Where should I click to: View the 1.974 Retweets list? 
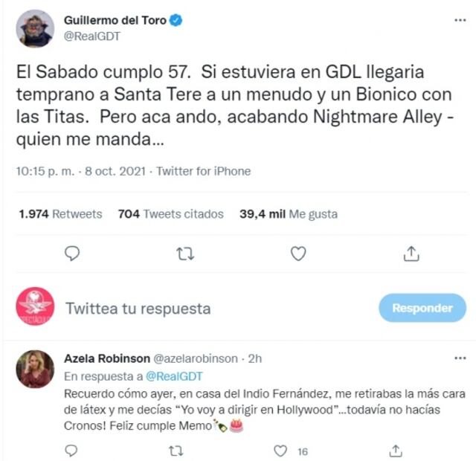pyautogui.click(x=60, y=213)
